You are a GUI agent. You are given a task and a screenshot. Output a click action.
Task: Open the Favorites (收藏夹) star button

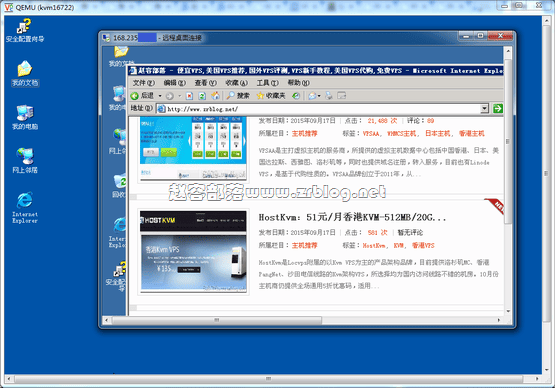(271, 96)
